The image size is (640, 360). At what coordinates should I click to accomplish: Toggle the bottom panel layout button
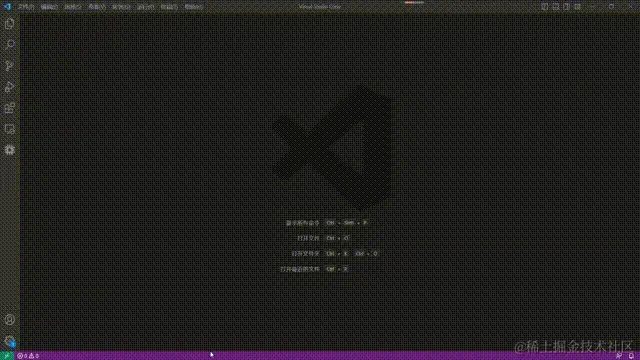pyautogui.click(x=556, y=7)
